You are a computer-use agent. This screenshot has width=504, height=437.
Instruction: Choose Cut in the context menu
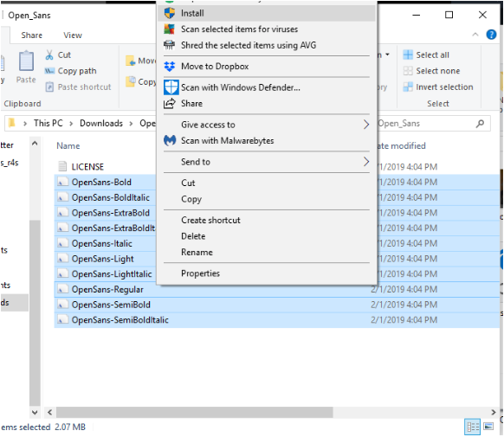[x=267, y=183]
